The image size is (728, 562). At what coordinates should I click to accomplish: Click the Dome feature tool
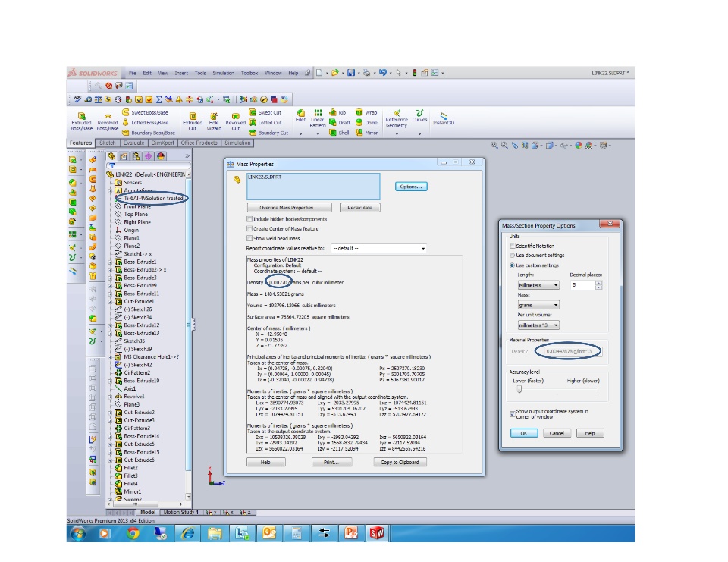click(x=366, y=123)
